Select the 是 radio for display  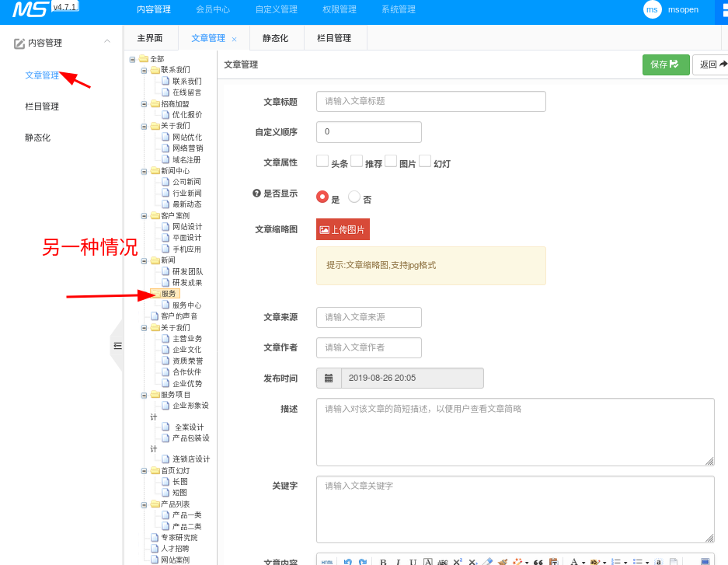click(x=322, y=197)
